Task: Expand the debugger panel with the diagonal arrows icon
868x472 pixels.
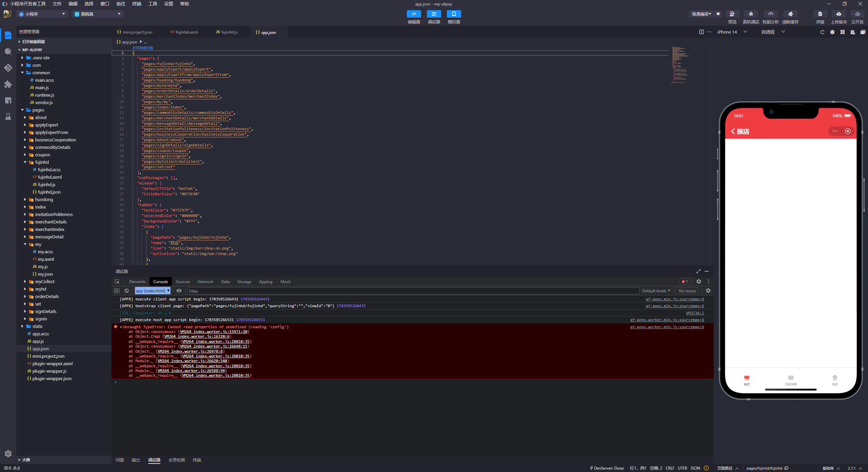Action: 698,271
